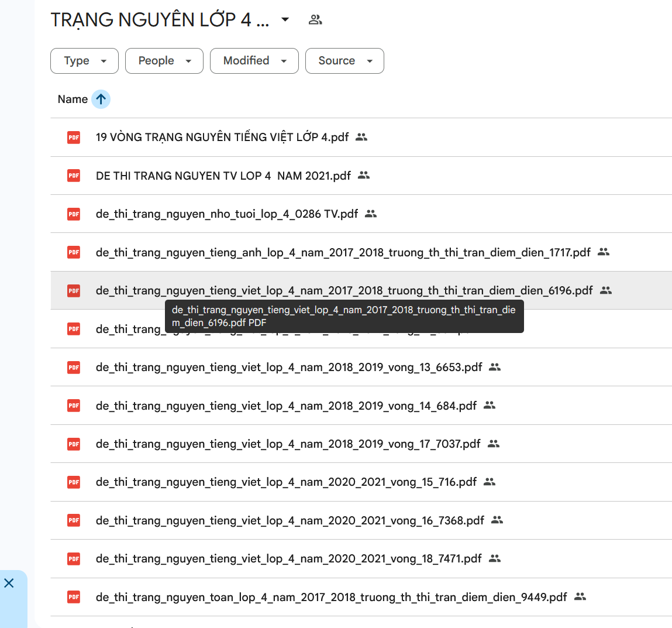Click PDF icon of toan_lop_4 diem_dien_9449.pdf
Image resolution: width=672 pixels, height=628 pixels.
tap(74, 597)
